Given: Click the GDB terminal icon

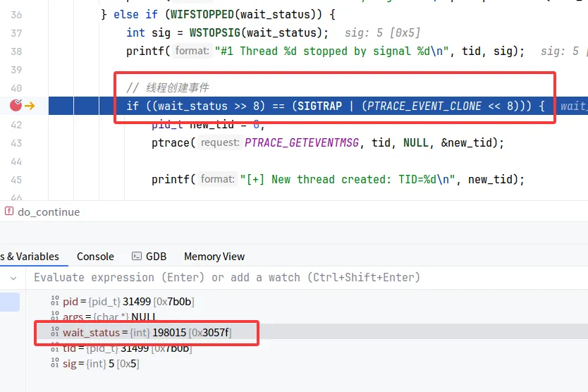Looking at the screenshot, I should point(137,256).
